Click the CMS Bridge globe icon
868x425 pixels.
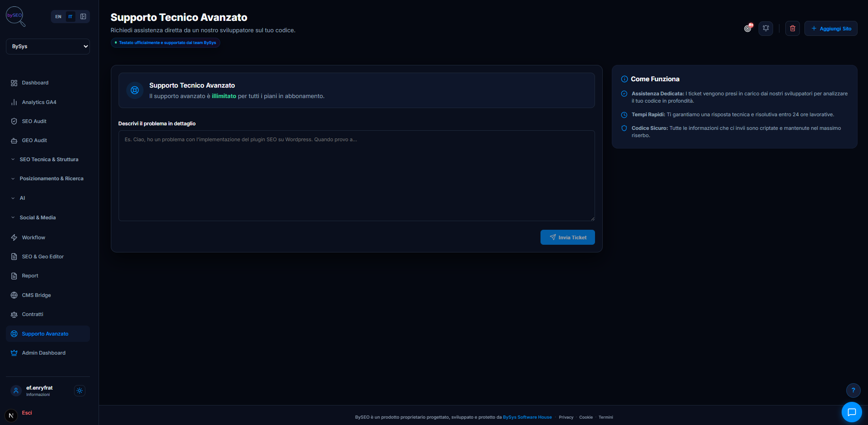(14, 295)
